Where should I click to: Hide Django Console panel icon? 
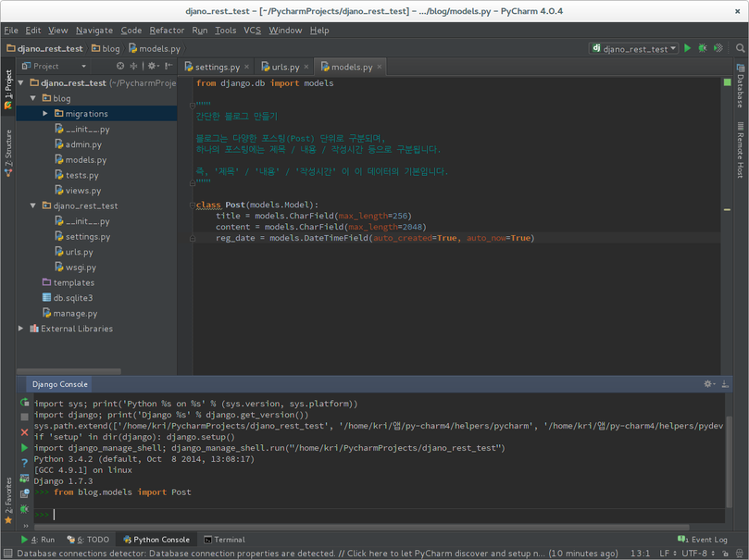725,384
